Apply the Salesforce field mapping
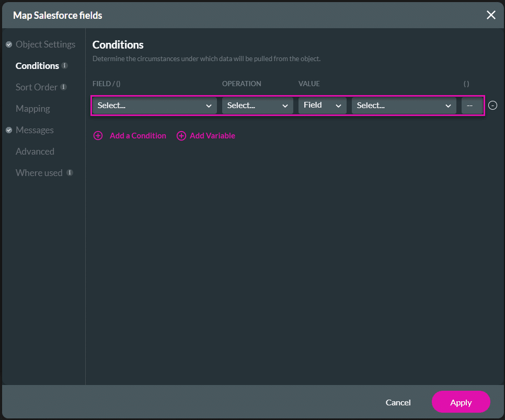 point(461,402)
